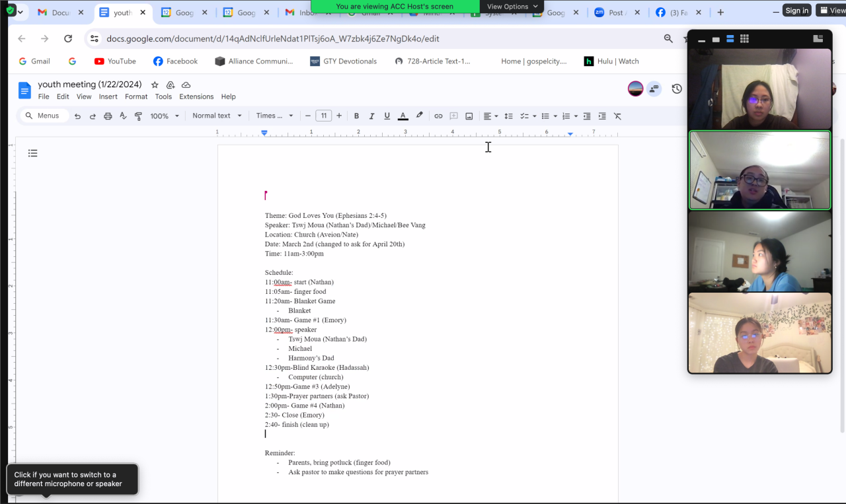Insert an image from the toolbar
Screen dimensions: 846x504
tap(469, 116)
